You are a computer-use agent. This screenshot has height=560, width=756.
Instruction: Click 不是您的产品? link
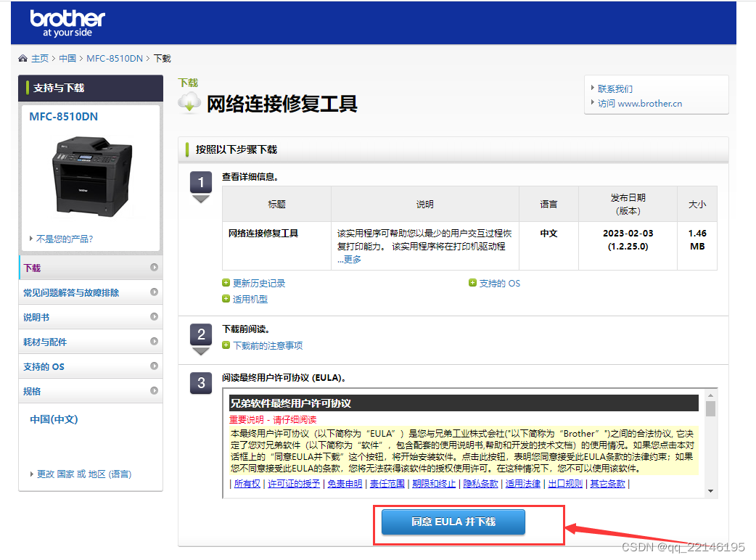click(x=65, y=239)
